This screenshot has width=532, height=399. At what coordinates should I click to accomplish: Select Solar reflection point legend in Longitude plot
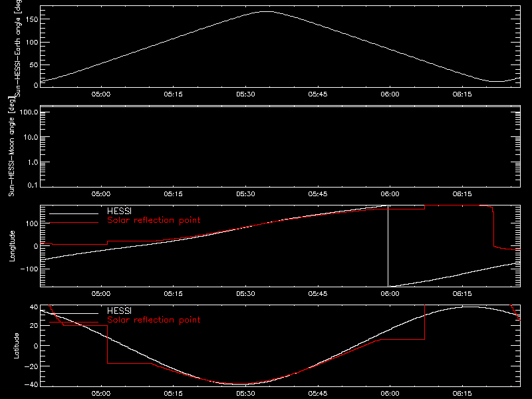[x=154, y=220]
